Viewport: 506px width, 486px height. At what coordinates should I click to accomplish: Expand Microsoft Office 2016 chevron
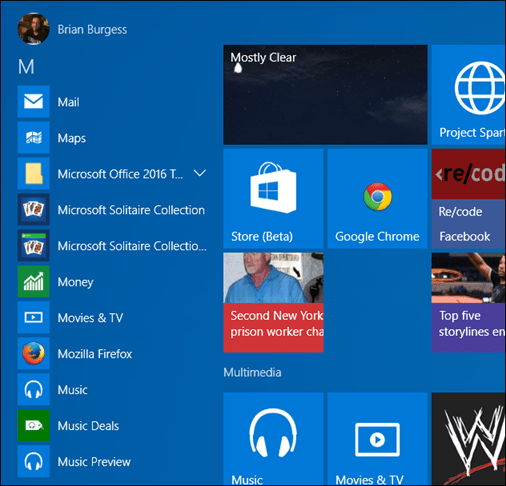point(200,173)
